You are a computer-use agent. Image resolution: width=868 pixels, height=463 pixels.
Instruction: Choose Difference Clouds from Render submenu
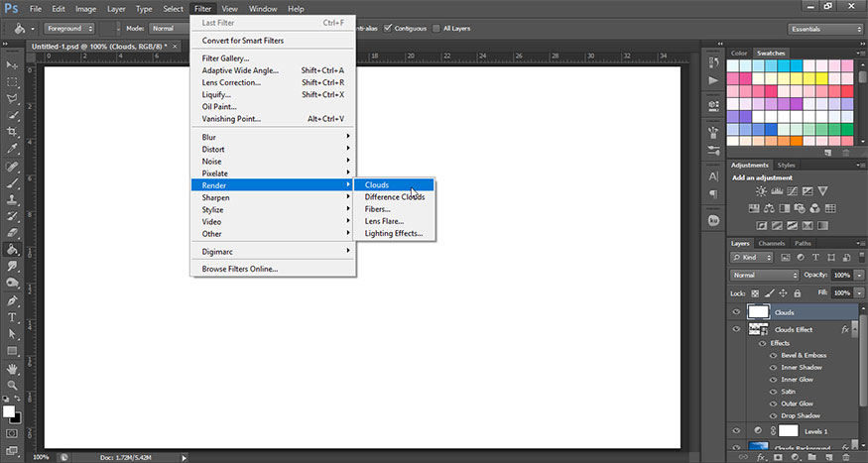click(394, 197)
